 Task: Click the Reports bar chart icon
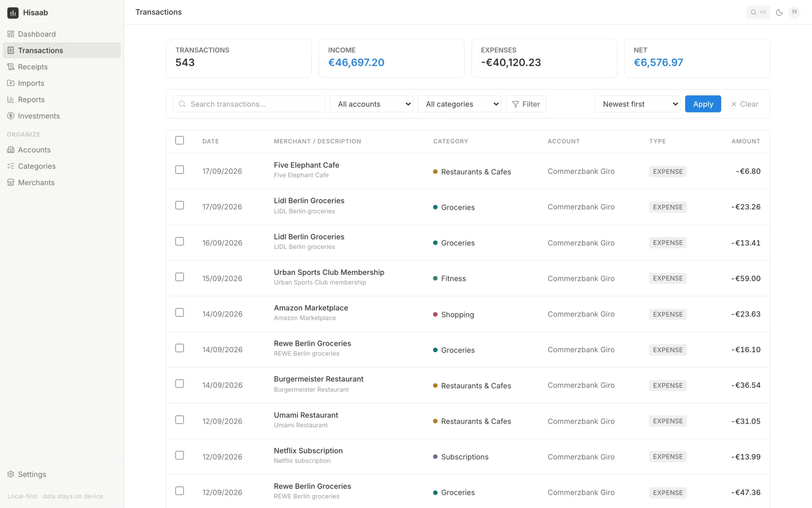(x=11, y=99)
